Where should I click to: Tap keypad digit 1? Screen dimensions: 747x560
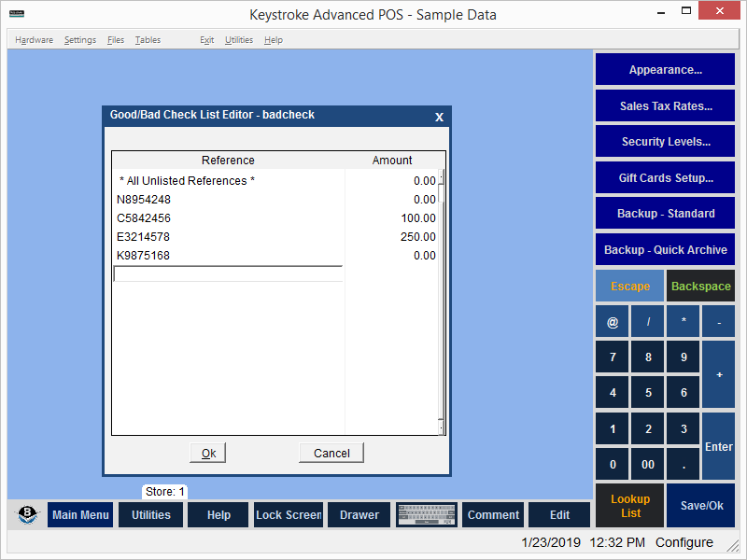pos(613,428)
